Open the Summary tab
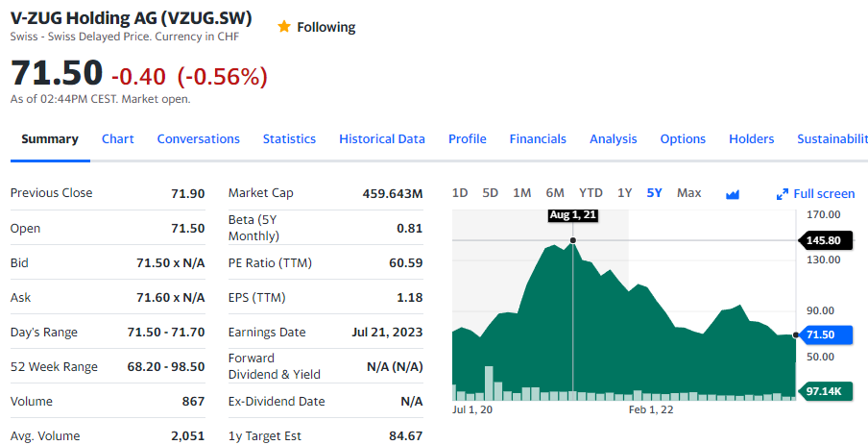 coord(50,139)
